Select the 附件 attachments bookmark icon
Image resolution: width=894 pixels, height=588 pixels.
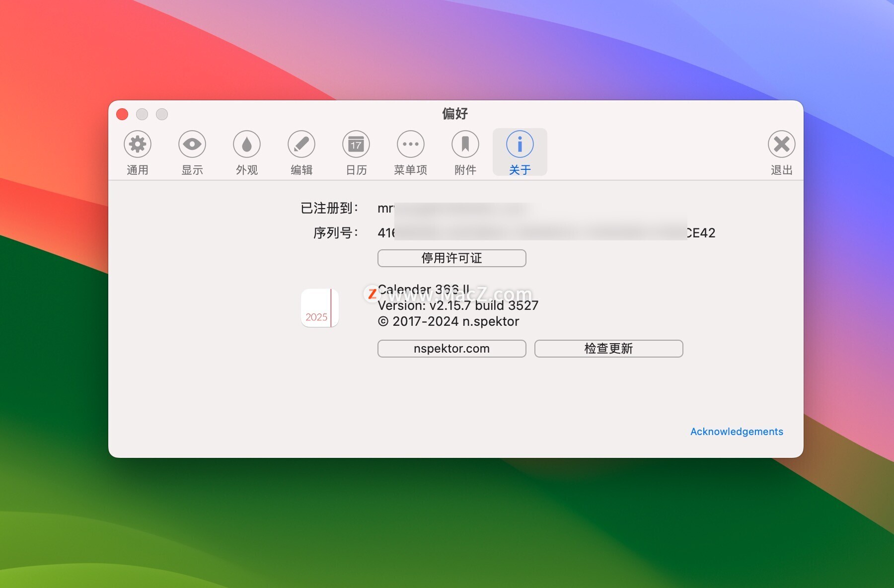click(465, 145)
